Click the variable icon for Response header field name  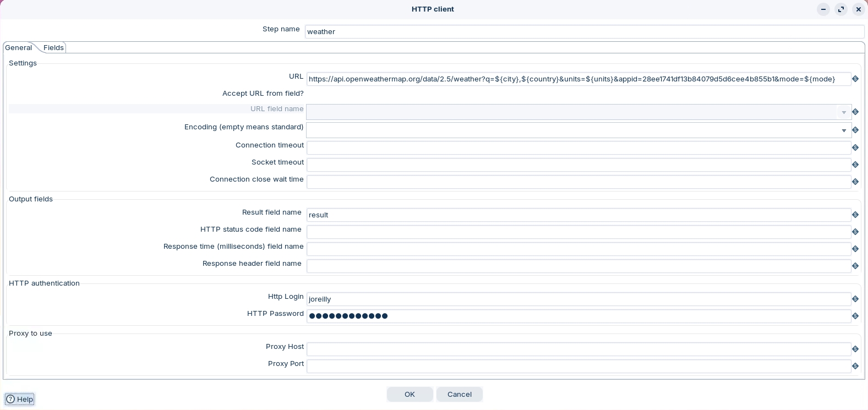point(855,266)
